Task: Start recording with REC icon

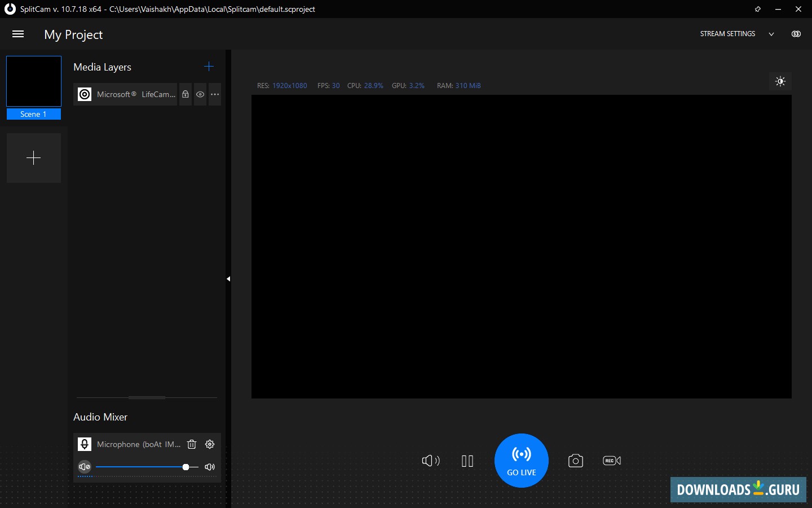Action: [612, 461]
